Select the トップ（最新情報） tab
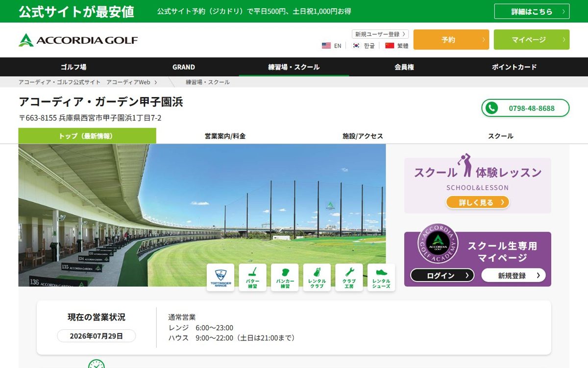The image size is (588, 368). [x=87, y=136]
